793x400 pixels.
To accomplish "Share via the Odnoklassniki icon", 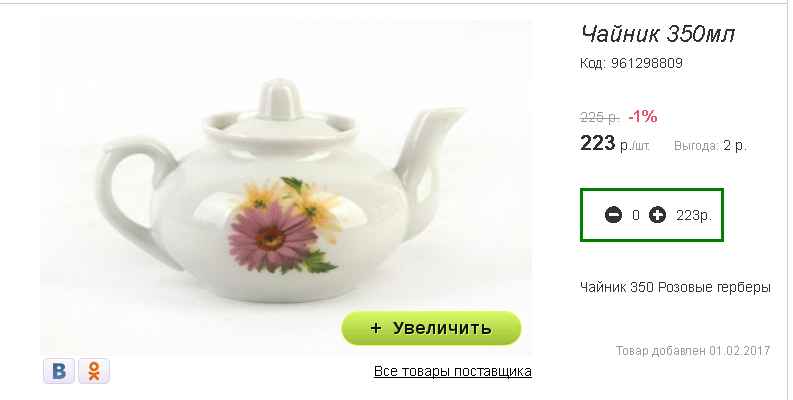I will (94, 371).
